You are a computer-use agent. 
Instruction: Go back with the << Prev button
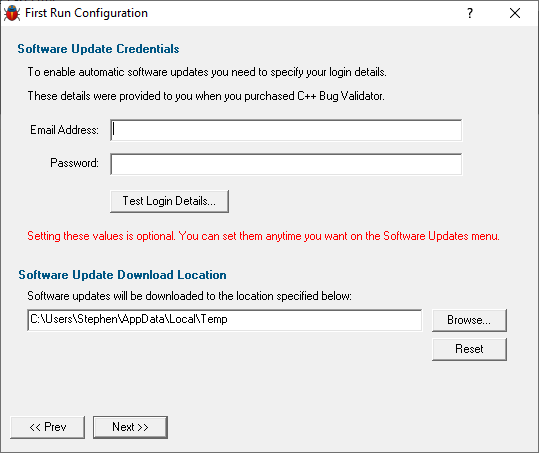click(x=47, y=427)
